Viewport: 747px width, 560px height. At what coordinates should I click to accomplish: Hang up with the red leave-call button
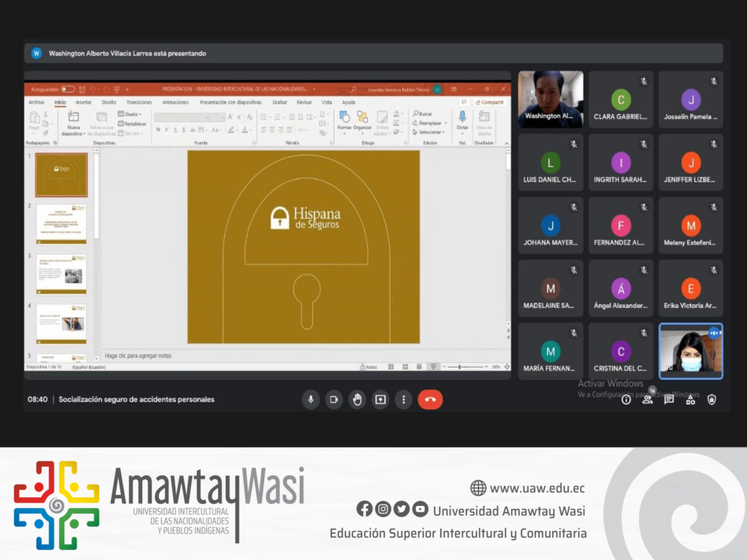click(430, 400)
